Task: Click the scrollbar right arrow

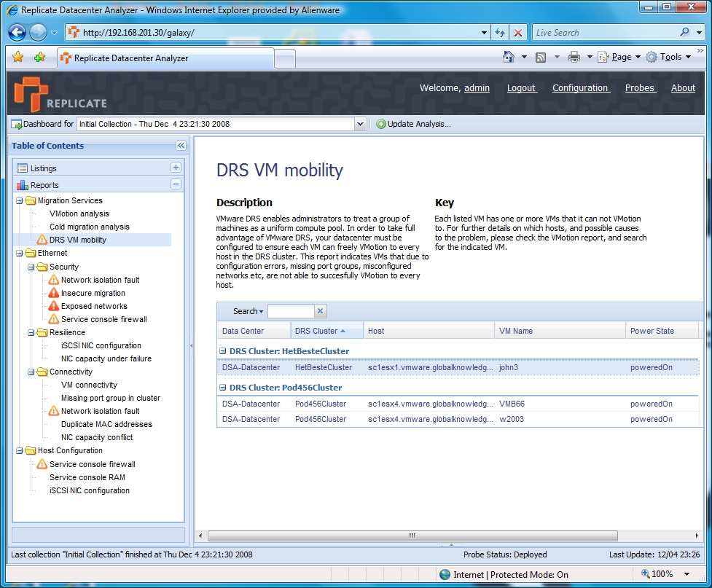Action: [697, 536]
